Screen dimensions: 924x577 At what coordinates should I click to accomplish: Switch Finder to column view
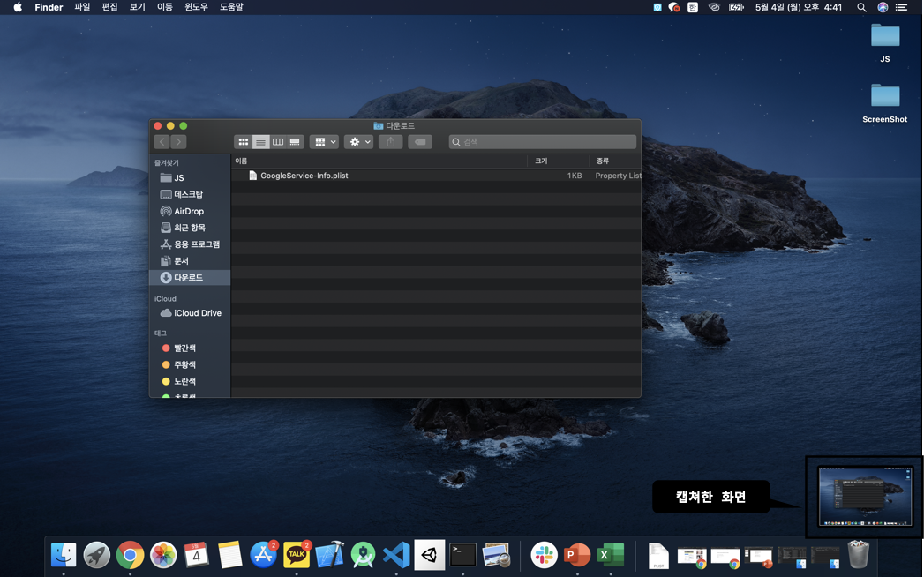(278, 142)
